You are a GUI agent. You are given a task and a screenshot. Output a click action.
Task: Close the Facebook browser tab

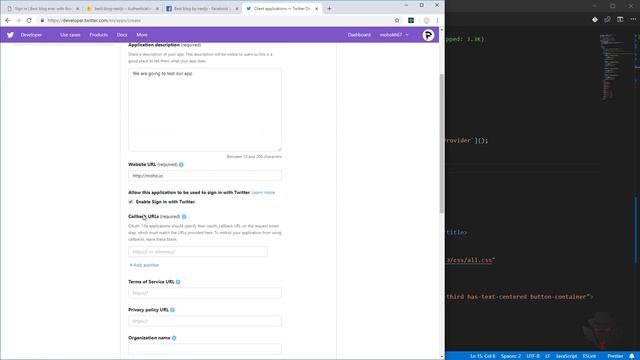coord(237,9)
